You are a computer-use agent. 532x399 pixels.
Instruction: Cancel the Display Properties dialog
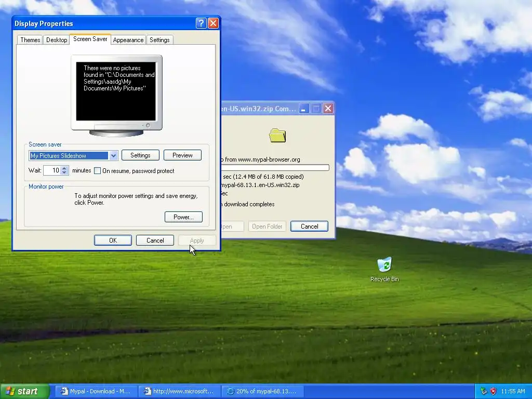(x=155, y=240)
